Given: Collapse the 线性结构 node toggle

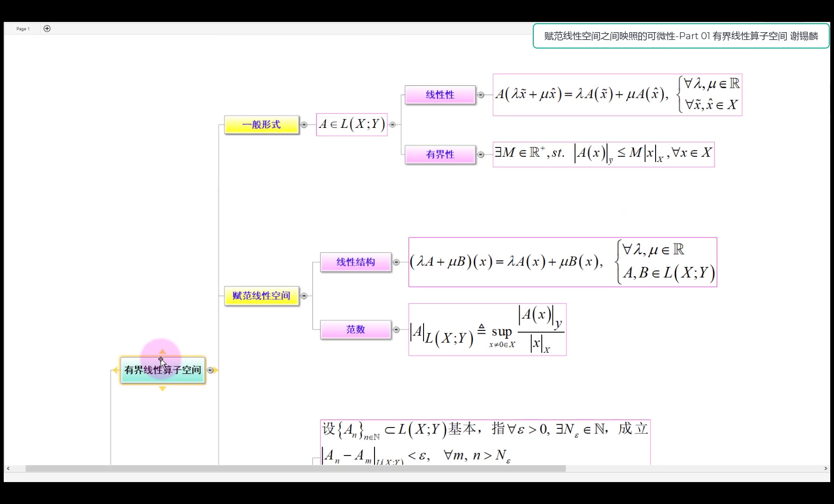Looking at the screenshot, I should (396, 262).
